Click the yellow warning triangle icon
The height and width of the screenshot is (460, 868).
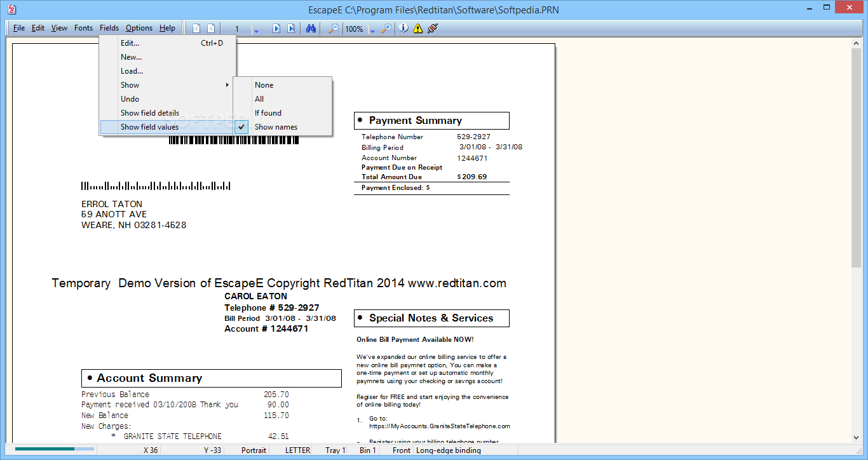pyautogui.click(x=417, y=28)
